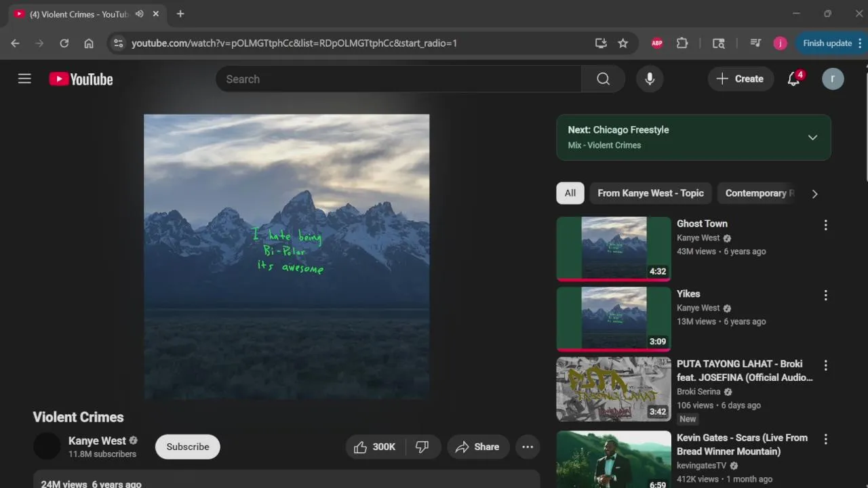Open the PUTA TAYONG LAHAT video title
Viewport: 868px width, 488px height.
745,371
